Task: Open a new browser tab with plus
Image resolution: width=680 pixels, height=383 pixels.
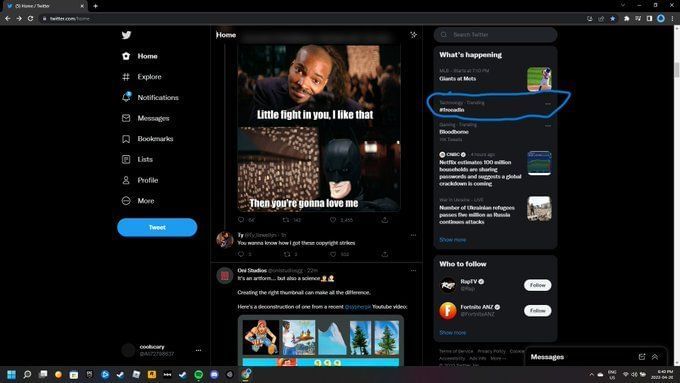Action: coord(95,6)
